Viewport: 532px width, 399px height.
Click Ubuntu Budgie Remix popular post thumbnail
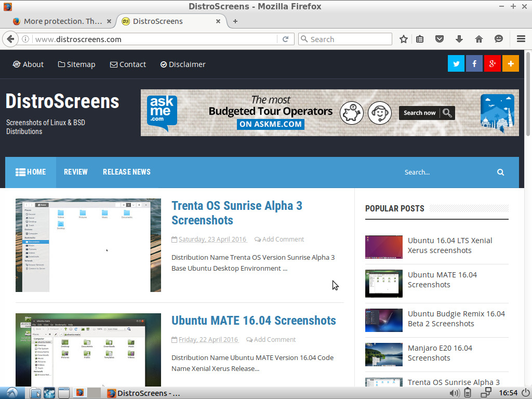pos(384,320)
